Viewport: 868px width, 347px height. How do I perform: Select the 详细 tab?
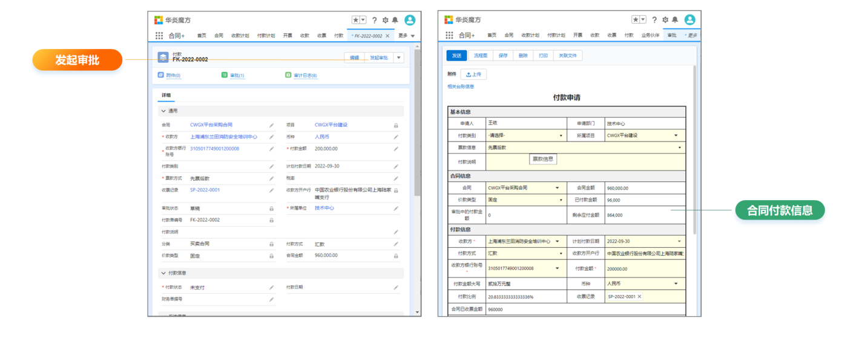pos(166,96)
